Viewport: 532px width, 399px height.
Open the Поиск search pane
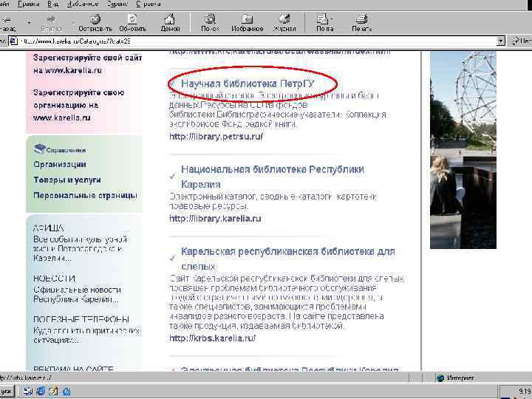(210, 22)
